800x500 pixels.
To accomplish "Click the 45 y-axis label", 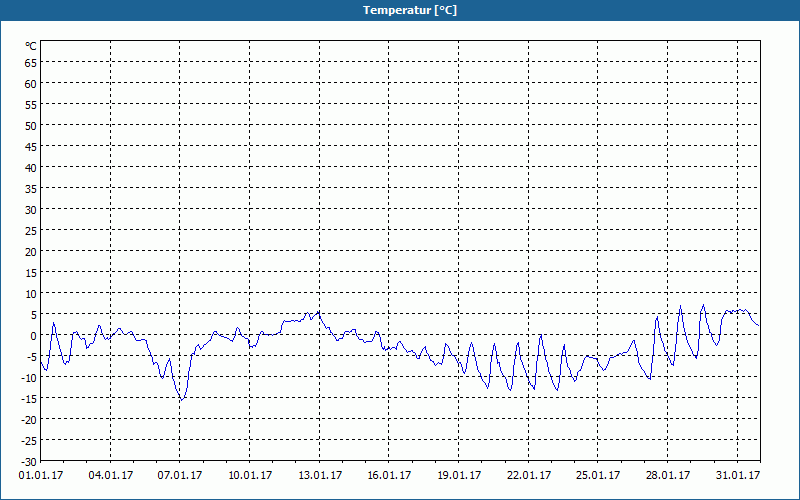I will tap(31, 147).
